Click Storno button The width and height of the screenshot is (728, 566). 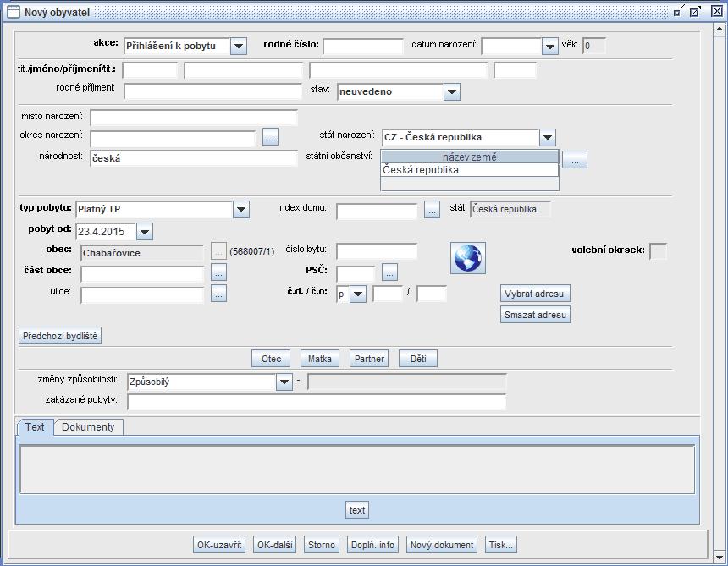[322, 545]
